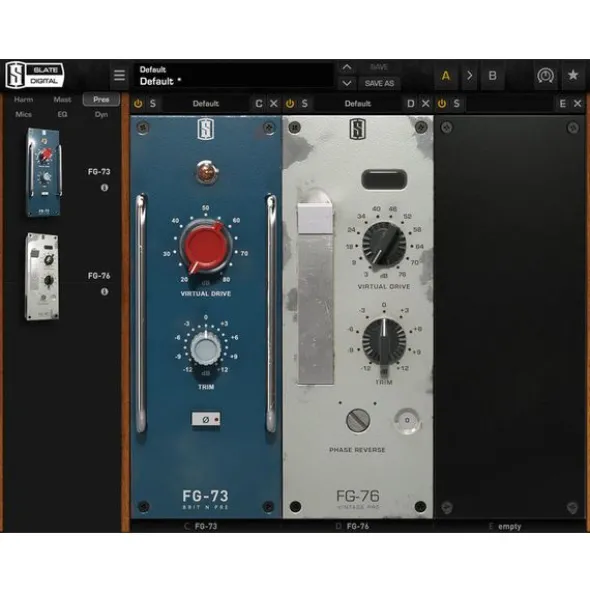590x591 pixels.
Task: Click the Slate logo on FG-76 panel
Action: coord(358,129)
